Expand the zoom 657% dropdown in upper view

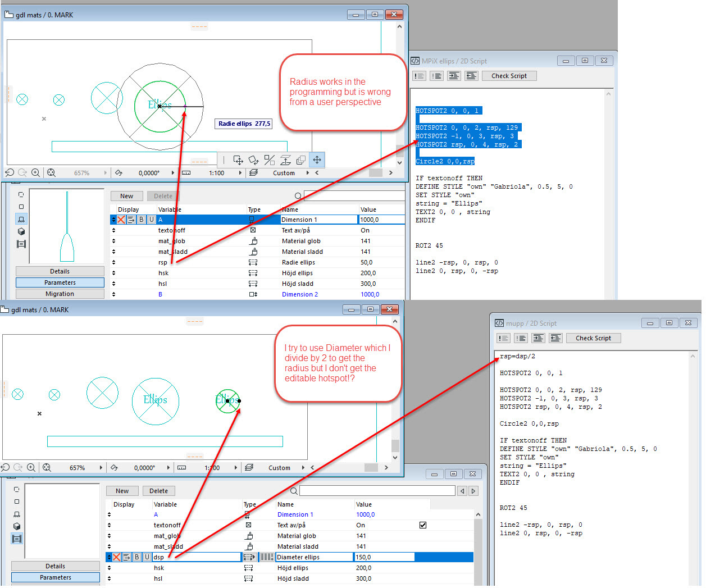[x=105, y=173]
